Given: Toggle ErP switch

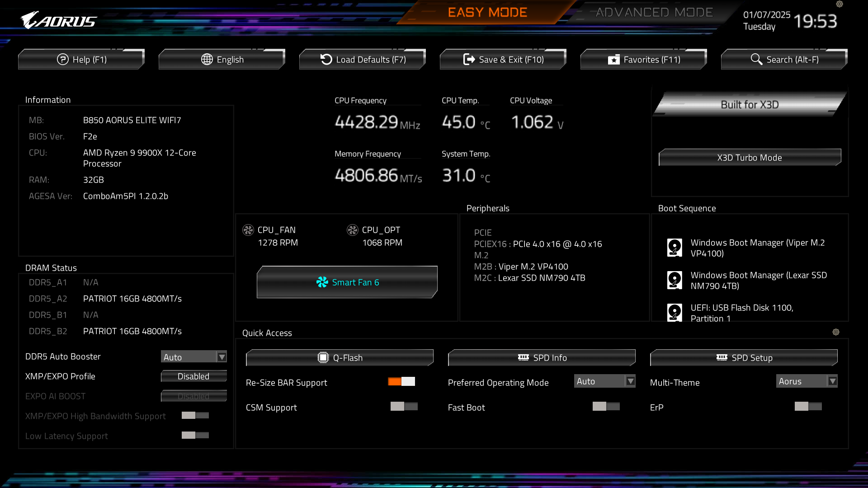Looking at the screenshot, I should coord(808,406).
